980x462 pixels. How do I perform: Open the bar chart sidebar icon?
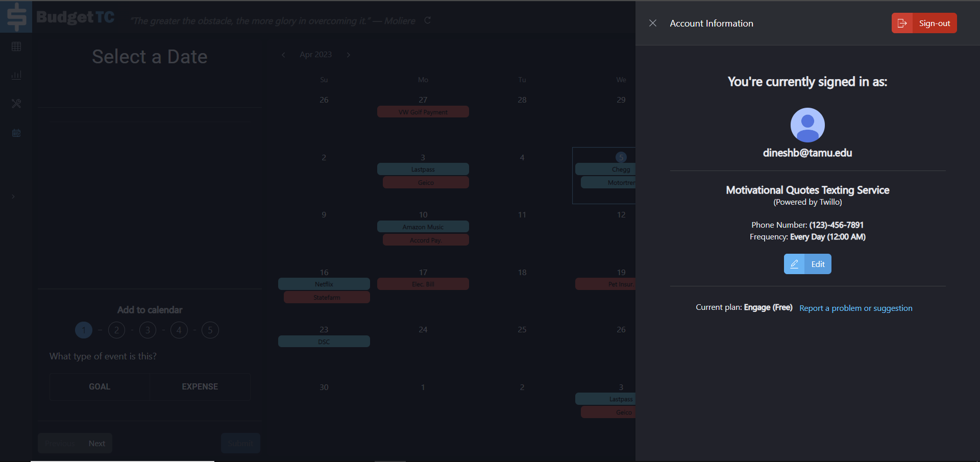[x=16, y=75]
